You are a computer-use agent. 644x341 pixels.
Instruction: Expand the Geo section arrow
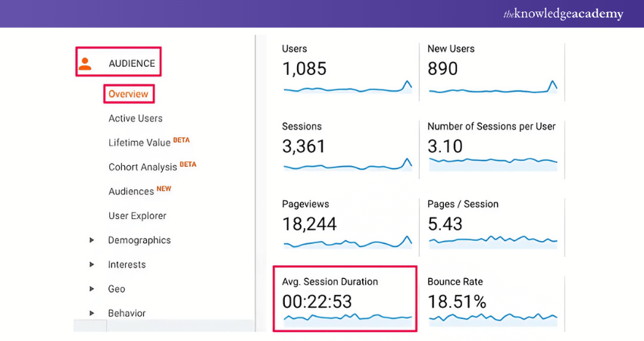pos(92,289)
